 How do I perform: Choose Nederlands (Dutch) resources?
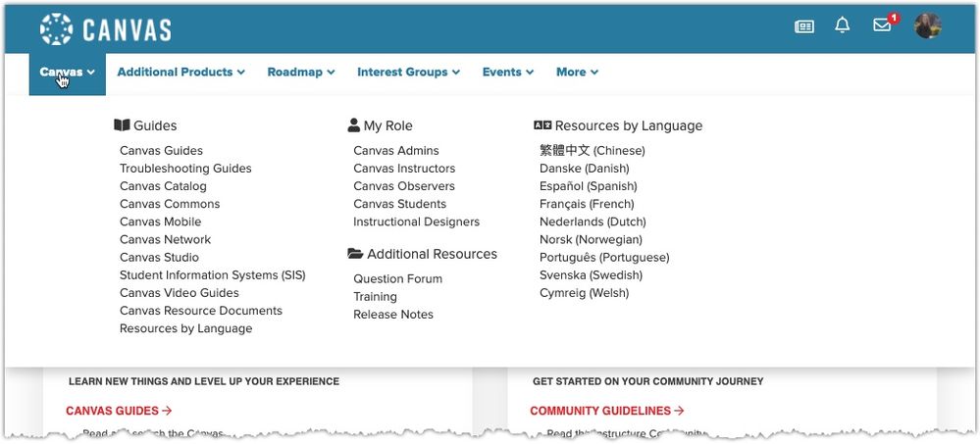593,222
